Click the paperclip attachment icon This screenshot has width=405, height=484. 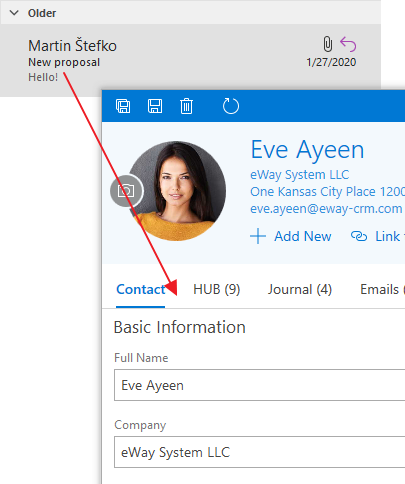coord(328,44)
